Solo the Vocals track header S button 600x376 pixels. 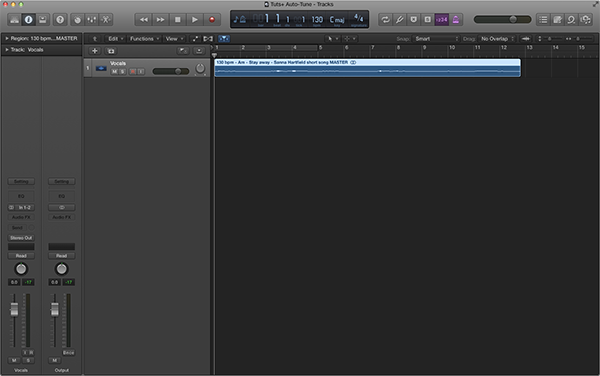click(x=122, y=72)
